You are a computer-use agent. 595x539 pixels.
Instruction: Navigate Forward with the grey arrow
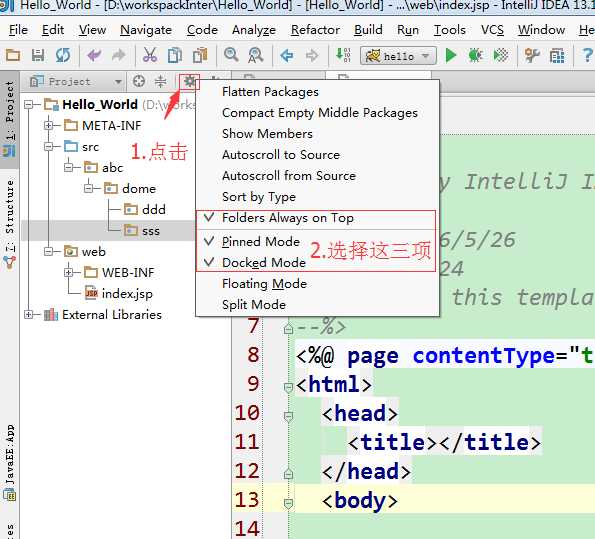click(x=312, y=56)
